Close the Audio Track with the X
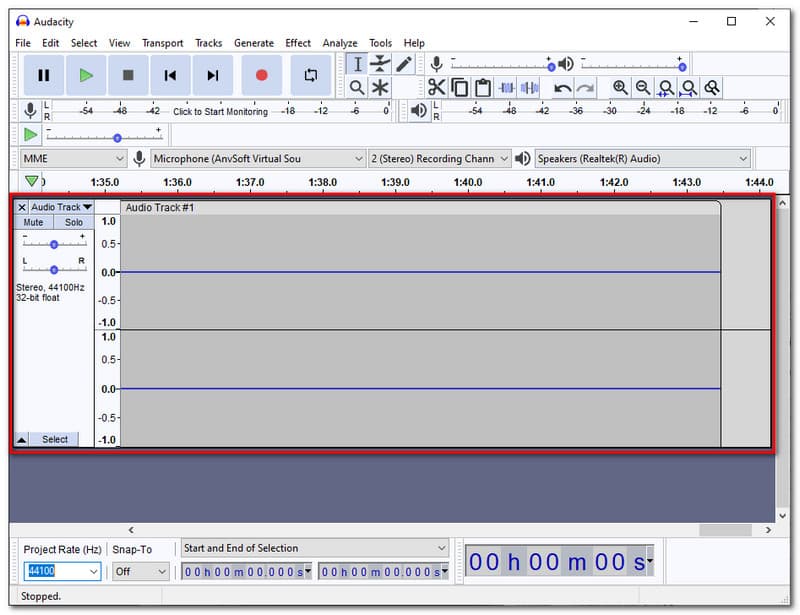 tap(22, 207)
